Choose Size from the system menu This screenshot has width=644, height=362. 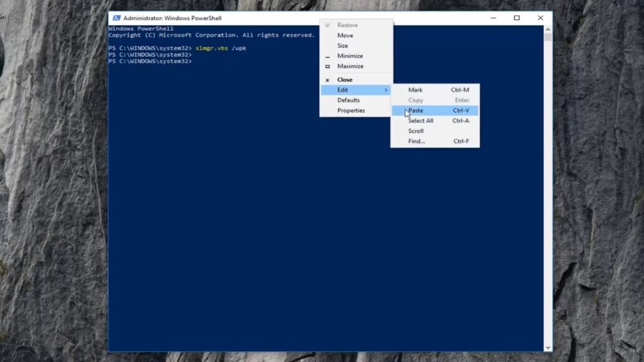pos(356,45)
